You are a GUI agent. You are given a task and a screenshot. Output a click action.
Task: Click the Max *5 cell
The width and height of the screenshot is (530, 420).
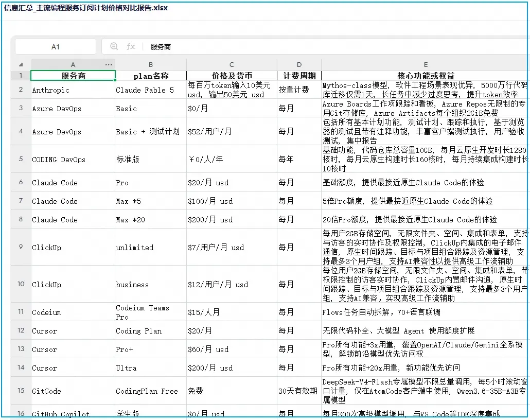tap(151, 201)
